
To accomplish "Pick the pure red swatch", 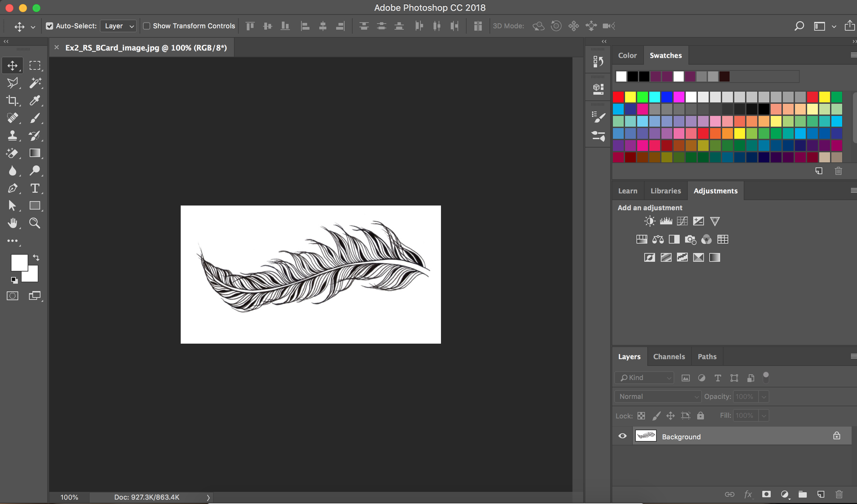I will (x=618, y=97).
